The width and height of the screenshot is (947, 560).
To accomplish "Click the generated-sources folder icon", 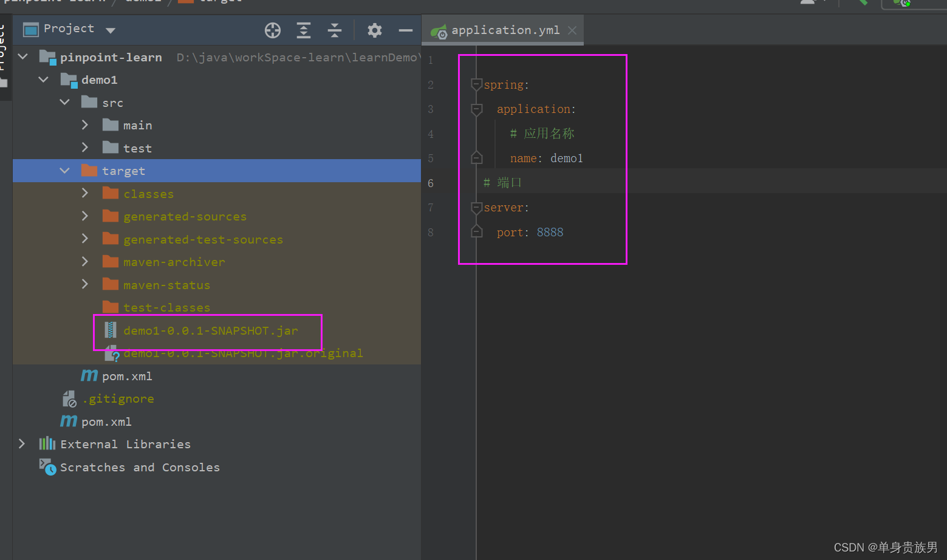I will point(111,216).
